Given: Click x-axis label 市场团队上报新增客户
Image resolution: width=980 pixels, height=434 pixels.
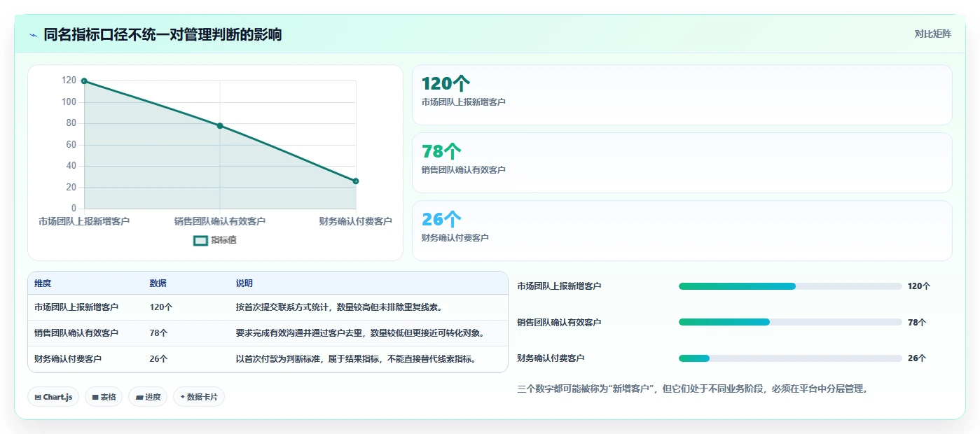Looking at the screenshot, I should pyautogui.click(x=84, y=221).
